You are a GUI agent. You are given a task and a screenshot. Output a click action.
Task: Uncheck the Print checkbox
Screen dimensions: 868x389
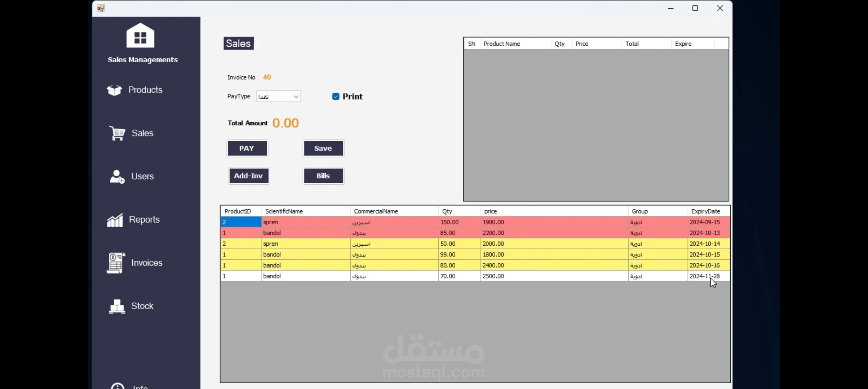[336, 97]
